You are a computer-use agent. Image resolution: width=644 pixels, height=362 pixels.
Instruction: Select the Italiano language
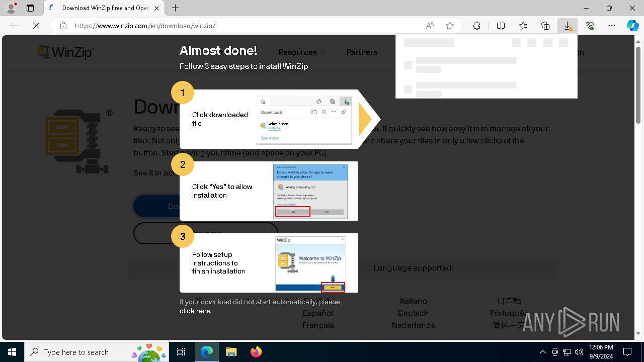coord(414,301)
